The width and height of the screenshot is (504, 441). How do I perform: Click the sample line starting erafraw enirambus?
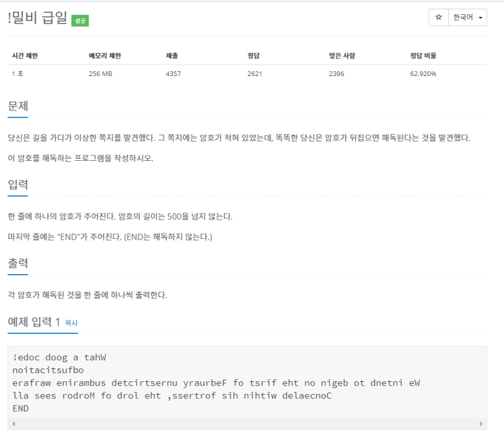pos(216,383)
